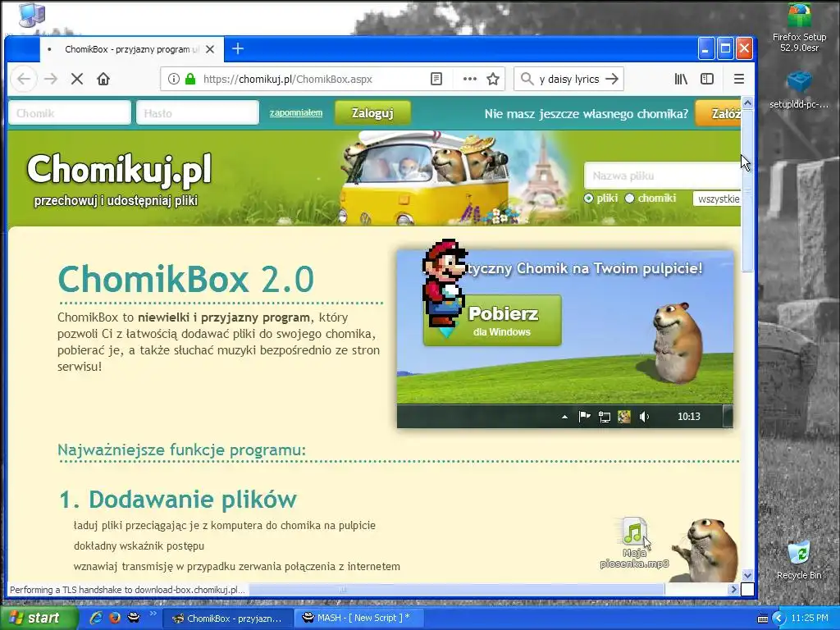
Task: Click the TLS handshake status text
Action: coord(127,590)
